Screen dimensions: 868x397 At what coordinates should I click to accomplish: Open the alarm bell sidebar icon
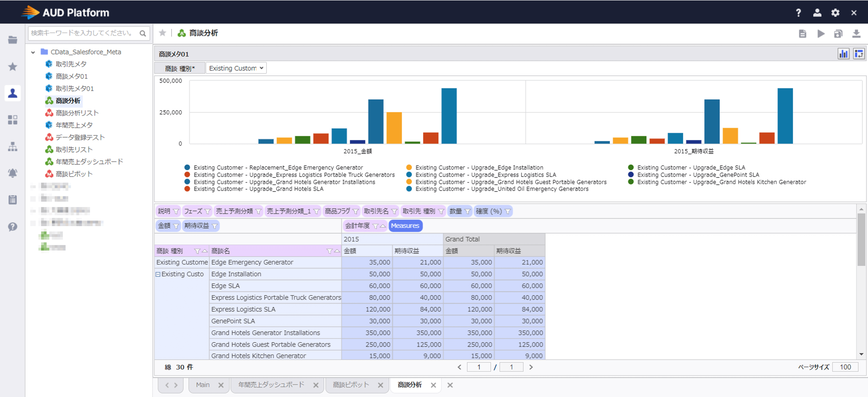pos(13,173)
